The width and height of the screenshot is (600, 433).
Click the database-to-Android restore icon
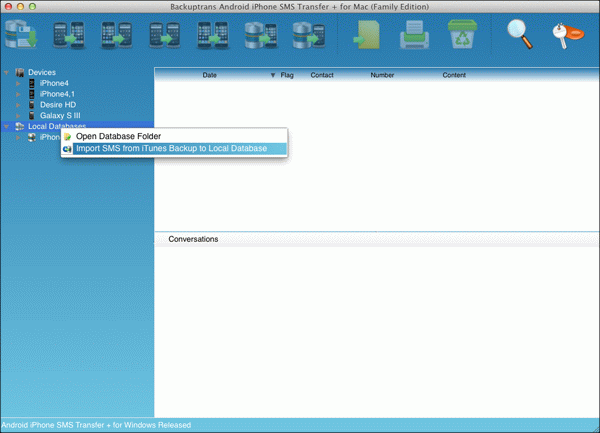coord(309,35)
